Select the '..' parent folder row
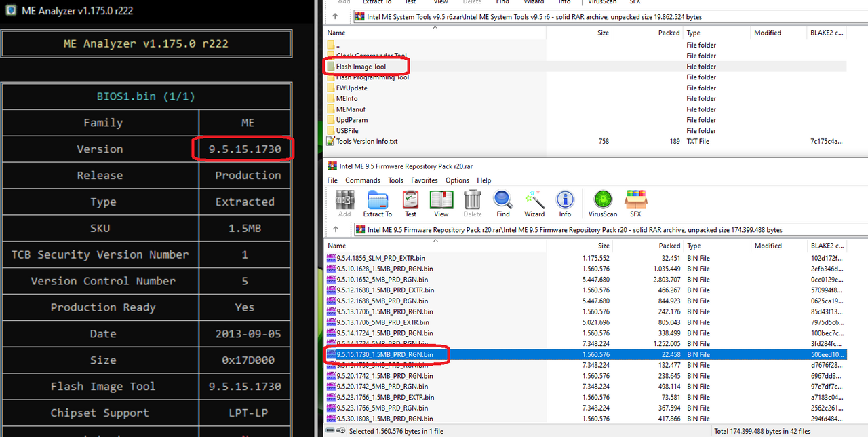This screenshot has height=437, width=868. pyautogui.click(x=586, y=45)
